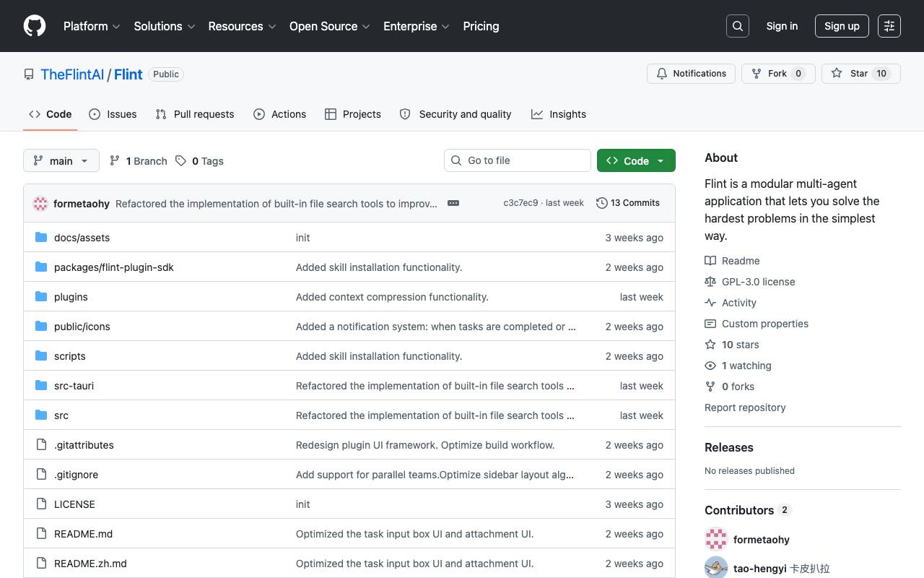Click the src-tauri folder icon
Viewport: 924px width, 578px height.
pyautogui.click(x=41, y=386)
